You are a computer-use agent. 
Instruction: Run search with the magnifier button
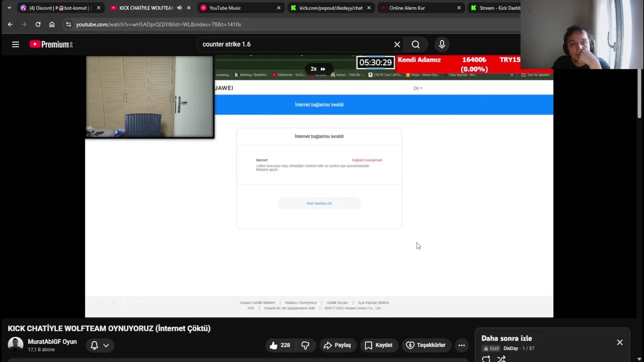[416, 44]
